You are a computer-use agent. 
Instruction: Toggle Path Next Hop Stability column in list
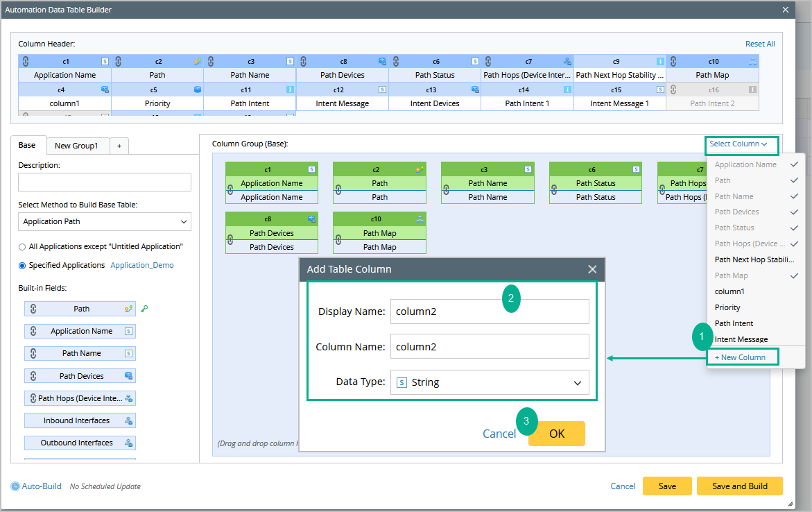[x=754, y=259]
